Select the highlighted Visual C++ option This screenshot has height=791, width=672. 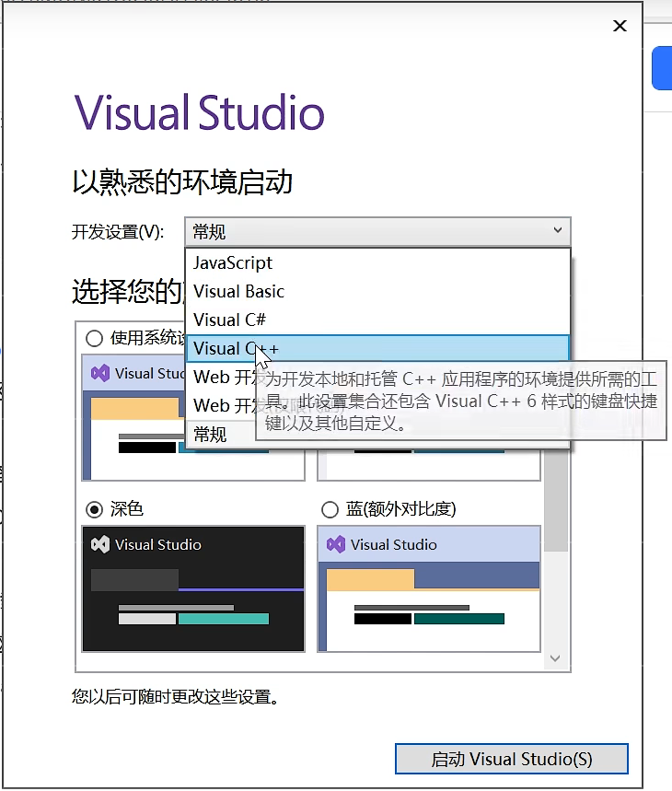(x=377, y=349)
